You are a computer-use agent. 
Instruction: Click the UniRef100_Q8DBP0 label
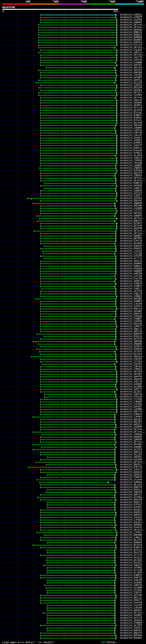click(x=131, y=236)
